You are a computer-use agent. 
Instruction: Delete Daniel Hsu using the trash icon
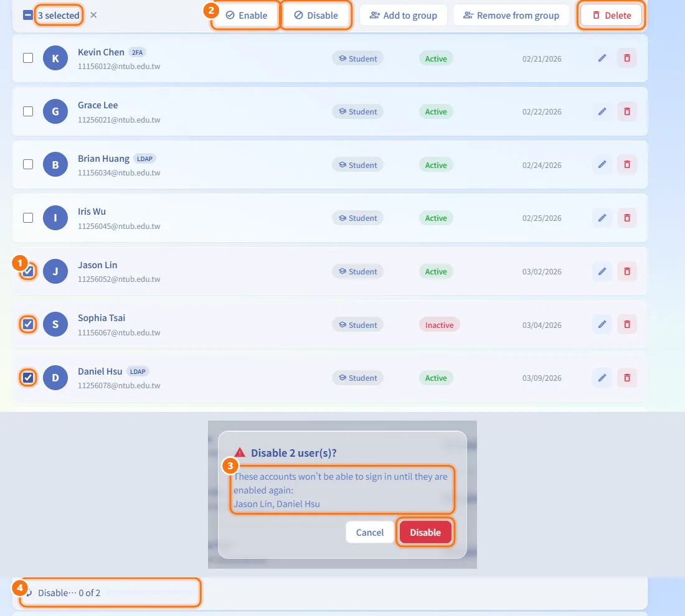tap(627, 378)
